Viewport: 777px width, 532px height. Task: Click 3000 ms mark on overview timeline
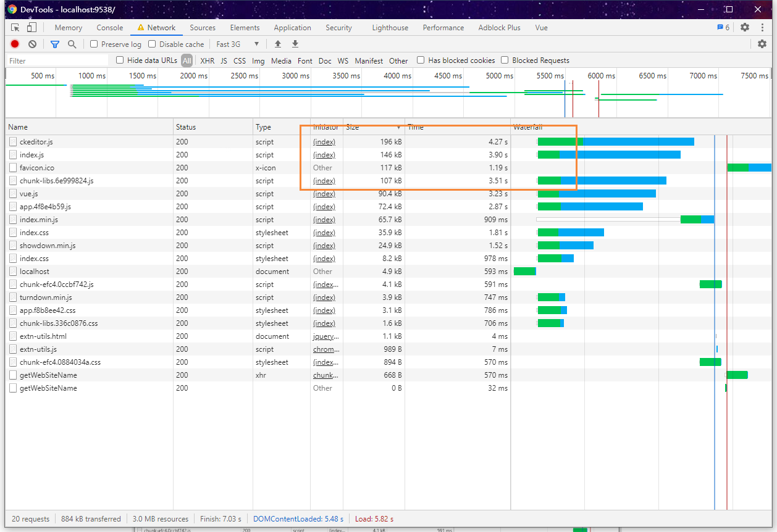[x=295, y=76]
